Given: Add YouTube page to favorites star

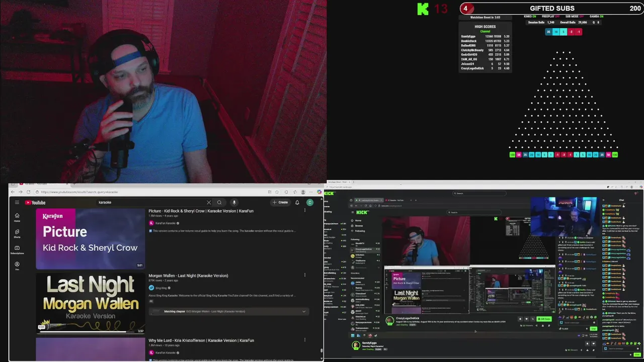Looking at the screenshot, I should click(277, 192).
